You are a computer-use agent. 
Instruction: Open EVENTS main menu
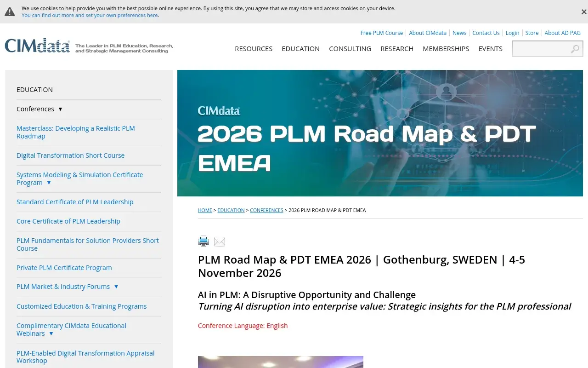(491, 49)
